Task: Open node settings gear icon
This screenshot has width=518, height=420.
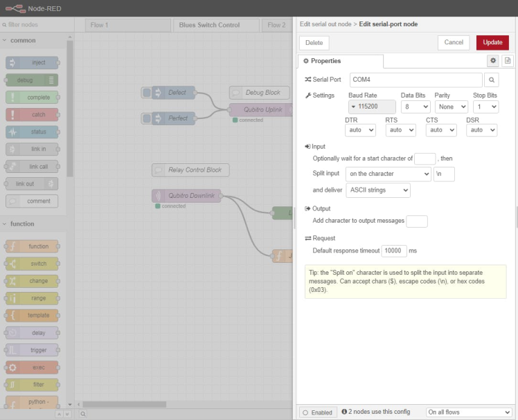Action: click(493, 61)
